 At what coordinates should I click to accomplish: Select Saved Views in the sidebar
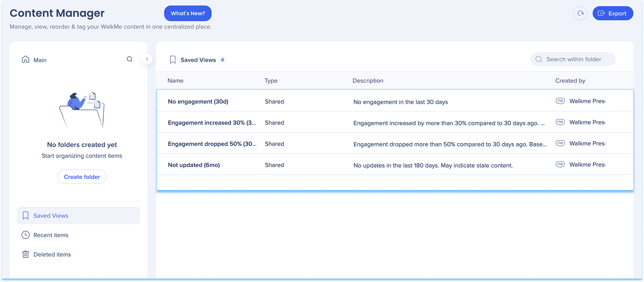click(51, 215)
